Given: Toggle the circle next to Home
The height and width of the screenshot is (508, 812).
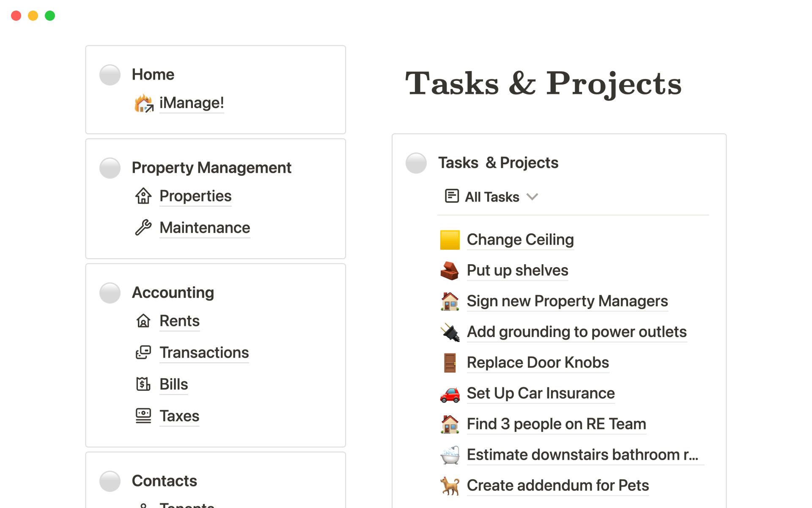Looking at the screenshot, I should click(110, 75).
